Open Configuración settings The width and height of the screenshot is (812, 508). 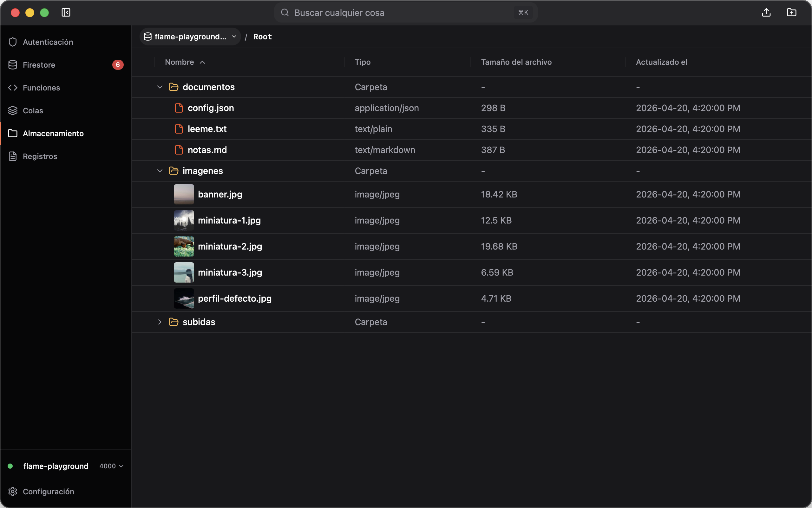click(x=66, y=491)
